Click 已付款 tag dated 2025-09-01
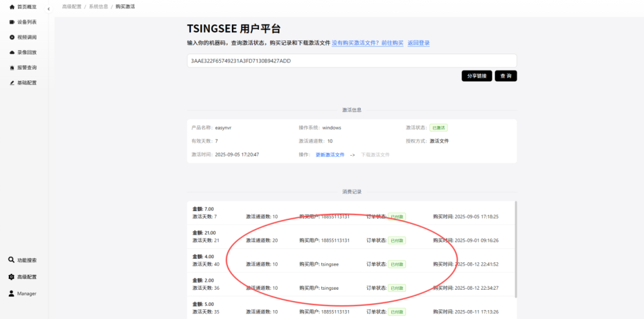The width and height of the screenshot is (644, 319). pos(397,240)
